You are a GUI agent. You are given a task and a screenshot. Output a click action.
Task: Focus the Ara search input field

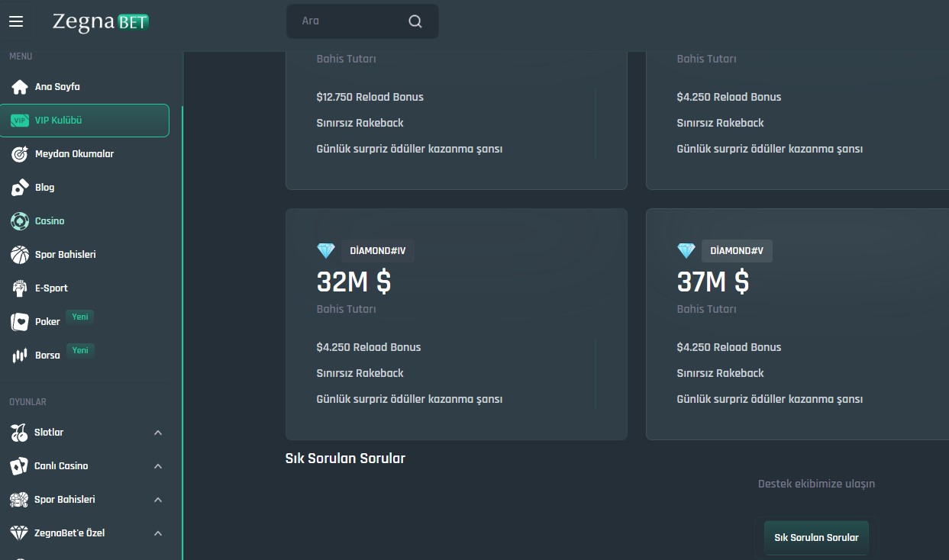point(347,21)
